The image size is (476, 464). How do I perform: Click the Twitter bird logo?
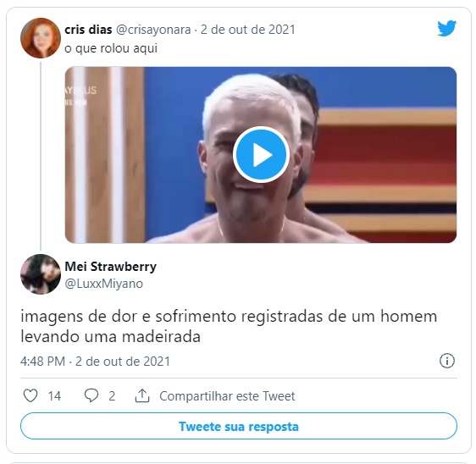[447, 28]
